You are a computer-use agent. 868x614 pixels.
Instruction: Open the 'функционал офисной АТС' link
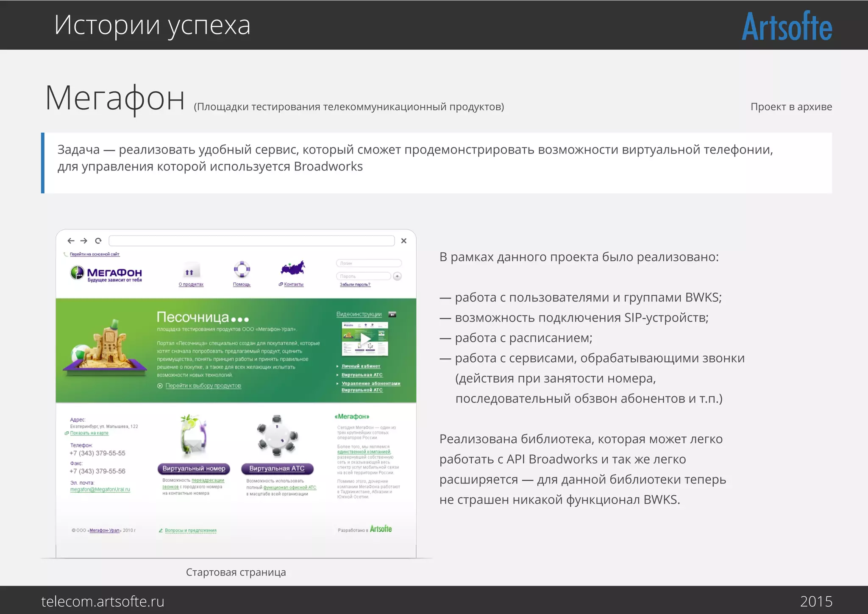pyautogui.click(x=290, y=487)
